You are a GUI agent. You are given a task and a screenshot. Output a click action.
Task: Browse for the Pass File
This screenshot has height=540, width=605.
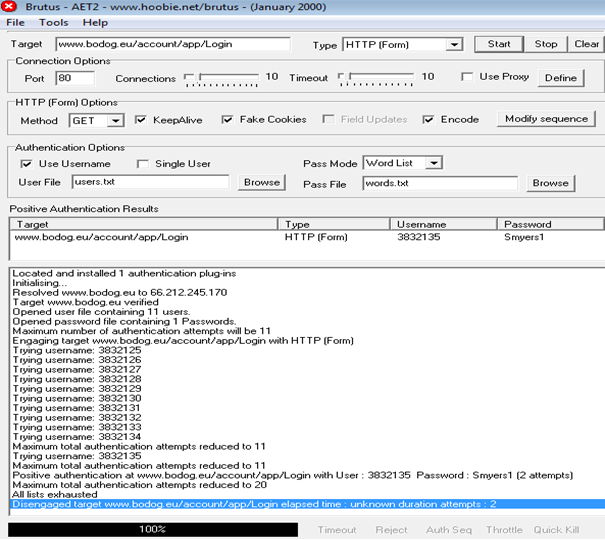(x=551, y=183)
